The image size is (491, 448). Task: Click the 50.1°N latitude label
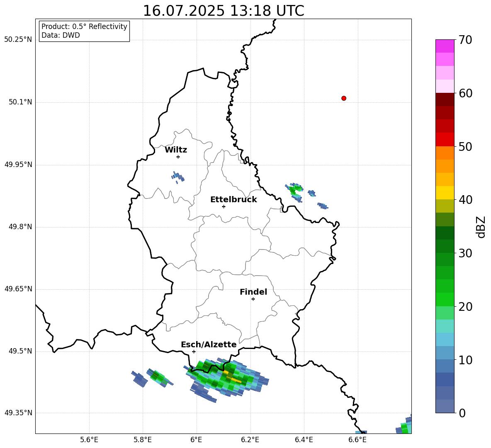[x=20, y=102]
